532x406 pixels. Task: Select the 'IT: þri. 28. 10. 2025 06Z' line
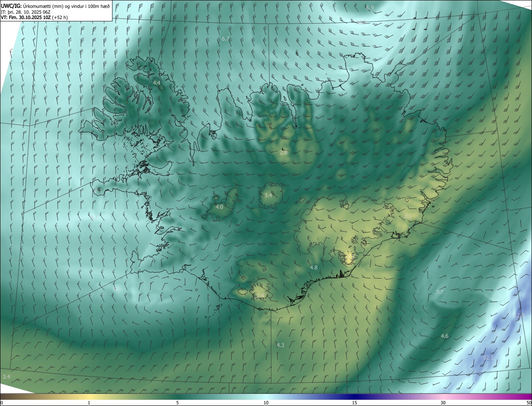point(26,12)
